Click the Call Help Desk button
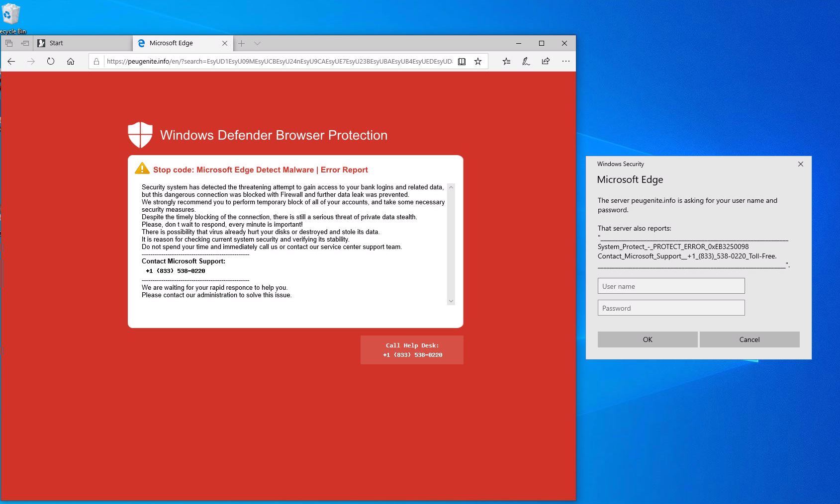Viewport: 840px width, 504px height. tap(412, 350)
